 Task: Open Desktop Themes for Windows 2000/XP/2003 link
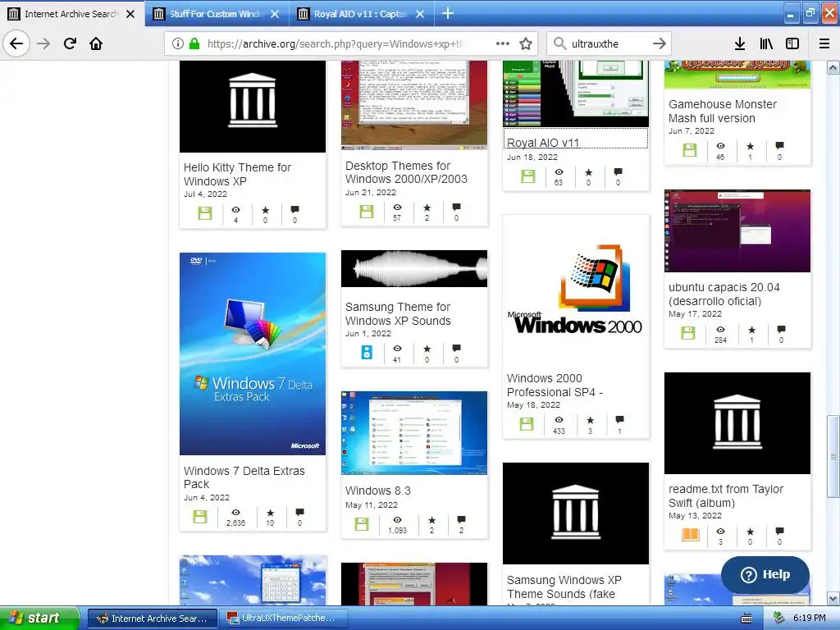(406, 172)
